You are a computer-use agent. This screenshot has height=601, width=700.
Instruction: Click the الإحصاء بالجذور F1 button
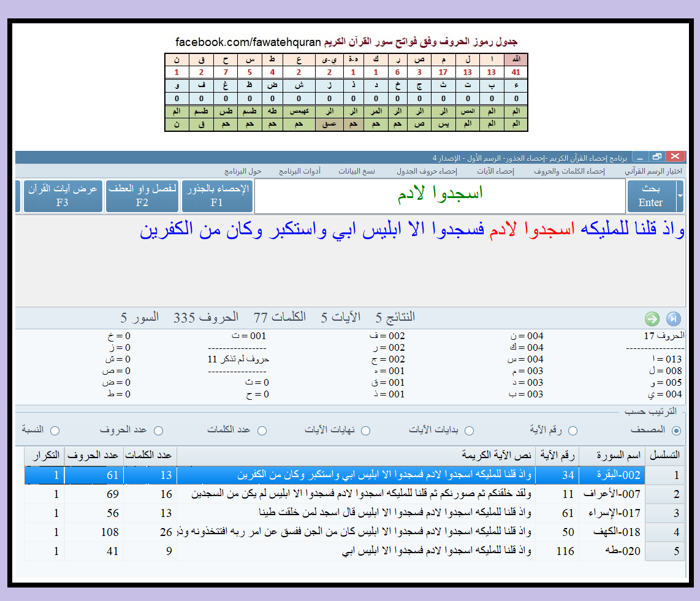point(218,196)
